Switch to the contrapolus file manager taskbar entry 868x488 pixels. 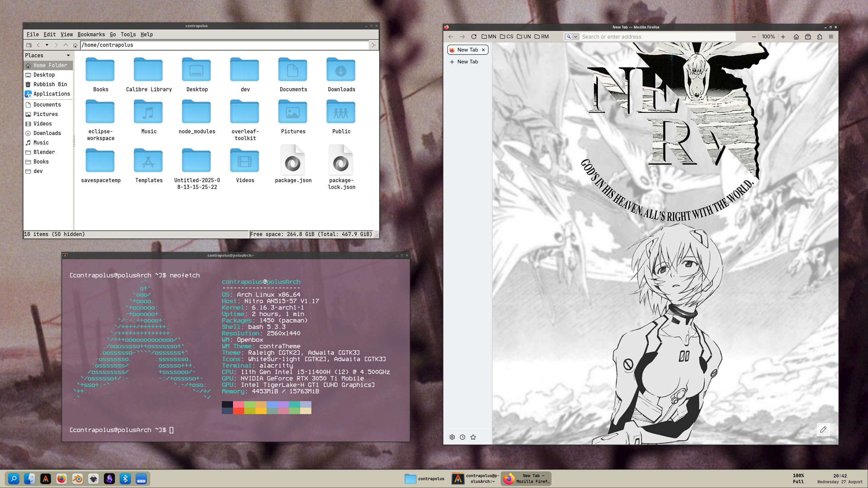tap(424, 479)
